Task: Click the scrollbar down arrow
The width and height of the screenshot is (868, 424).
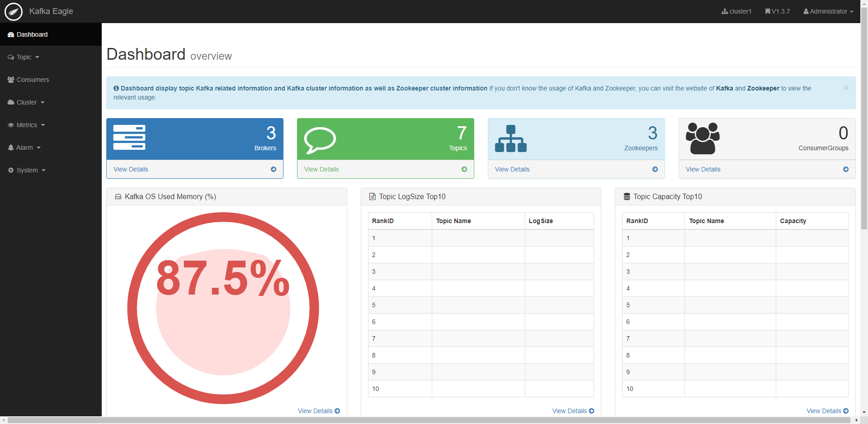Action: [864, 412]
